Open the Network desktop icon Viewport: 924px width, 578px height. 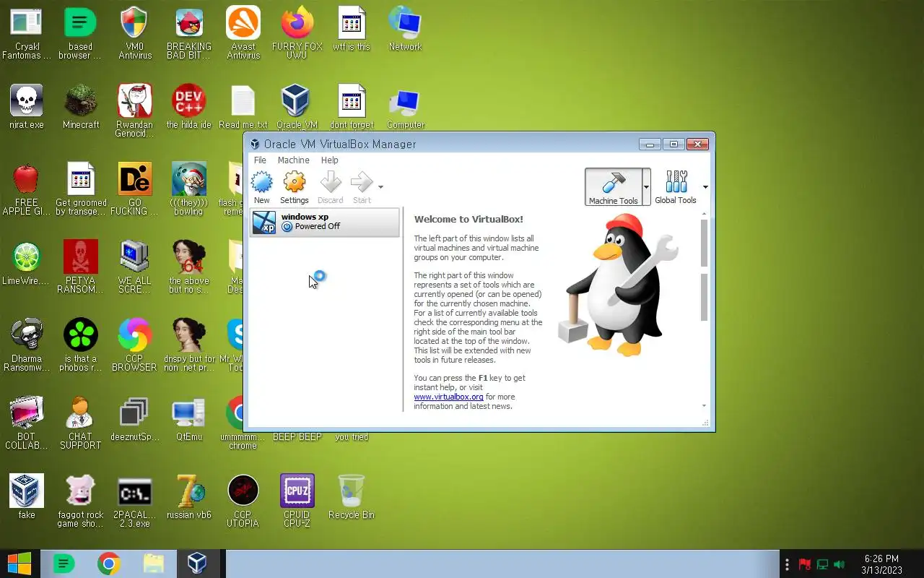coord(405,30)
